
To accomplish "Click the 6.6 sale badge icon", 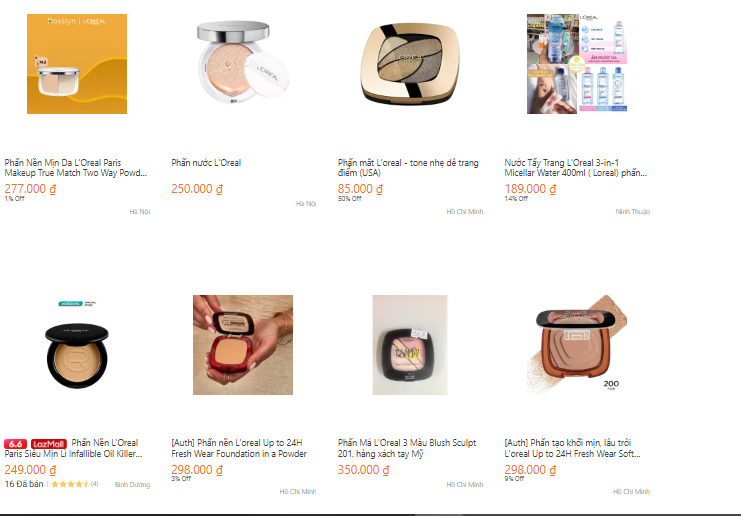I will [x=16, y=444].
